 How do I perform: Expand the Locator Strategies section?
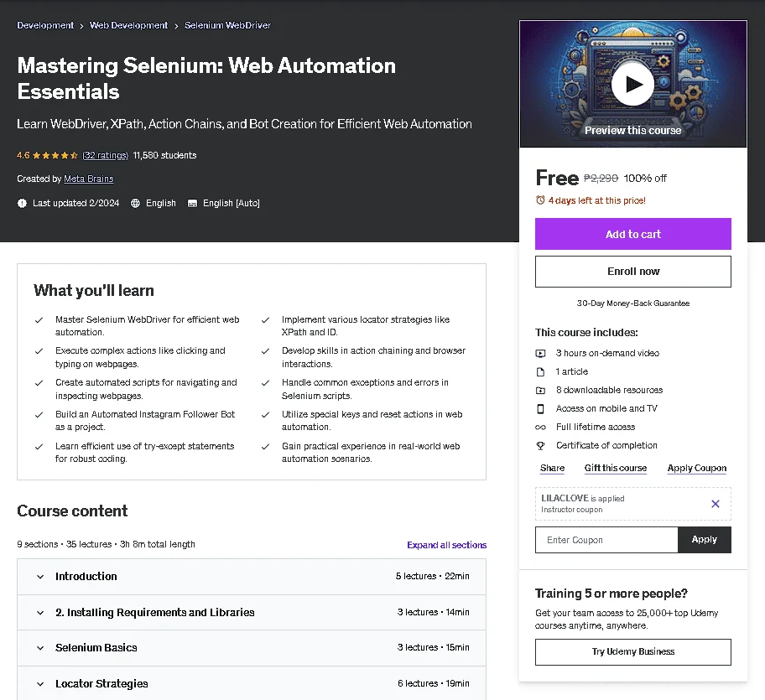click(x=252, y=683)
